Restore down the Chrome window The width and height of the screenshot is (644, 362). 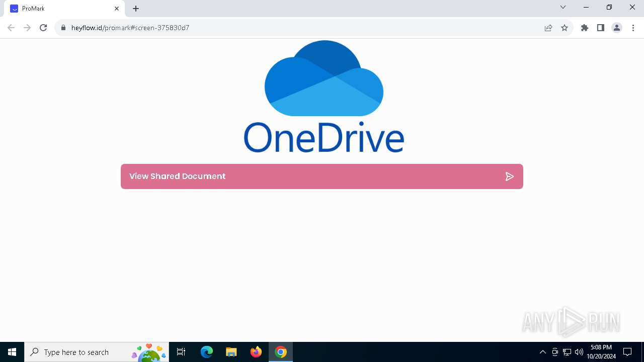pyautogui.click(x=609, y=7)
